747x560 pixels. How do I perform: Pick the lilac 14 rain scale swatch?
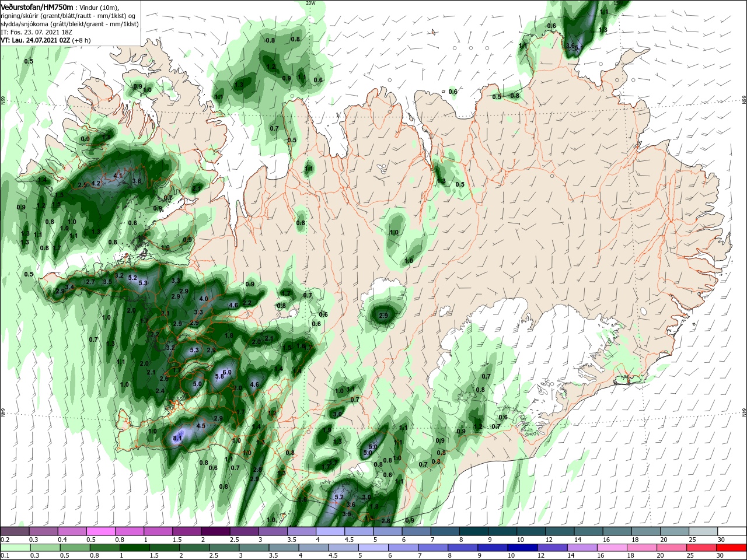pyautogui.click(x=582, y=548)
